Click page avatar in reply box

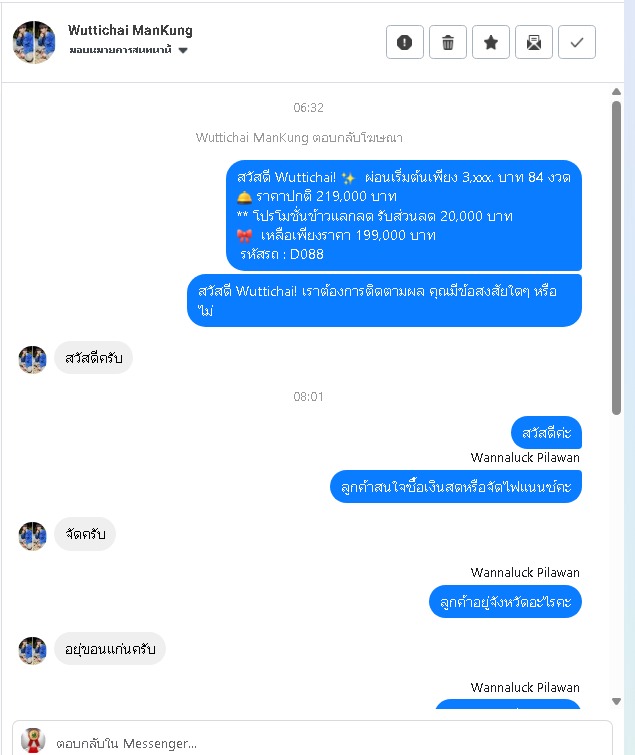(33, 741)
